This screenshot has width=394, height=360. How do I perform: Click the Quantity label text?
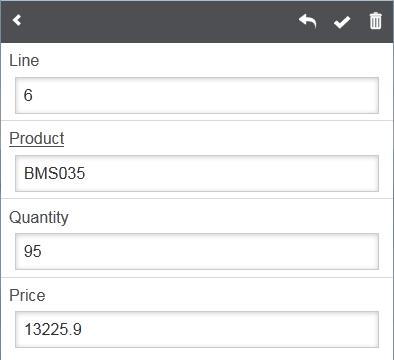coord(39,218)
